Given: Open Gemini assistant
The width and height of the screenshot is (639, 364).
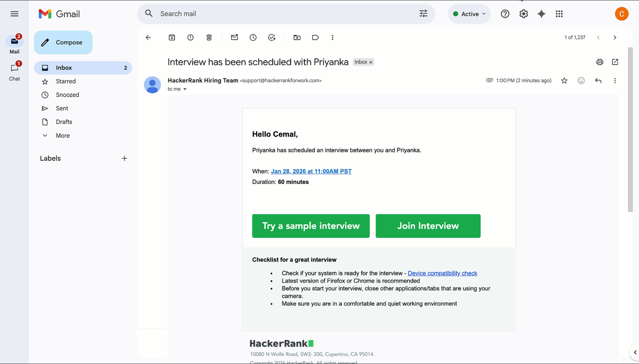Looking at the screenshot, I should coord(541,14).
